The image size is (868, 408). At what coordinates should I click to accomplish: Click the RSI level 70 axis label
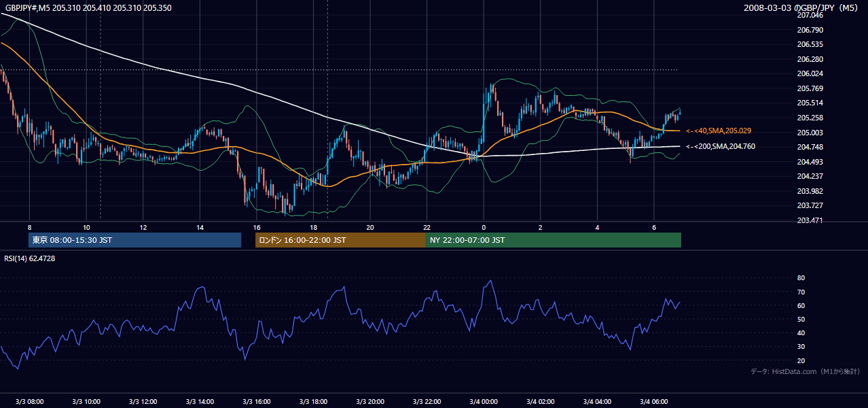(801, 292)
